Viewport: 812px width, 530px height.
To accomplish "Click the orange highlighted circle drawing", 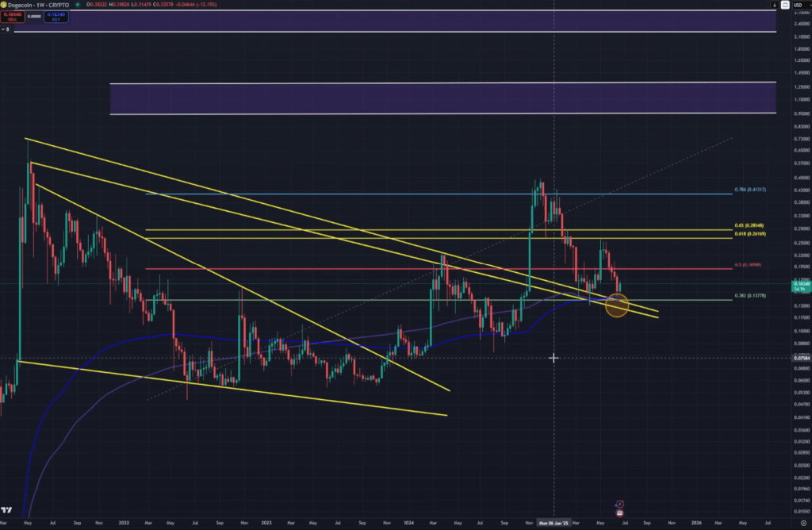I will tap(615, 304).
